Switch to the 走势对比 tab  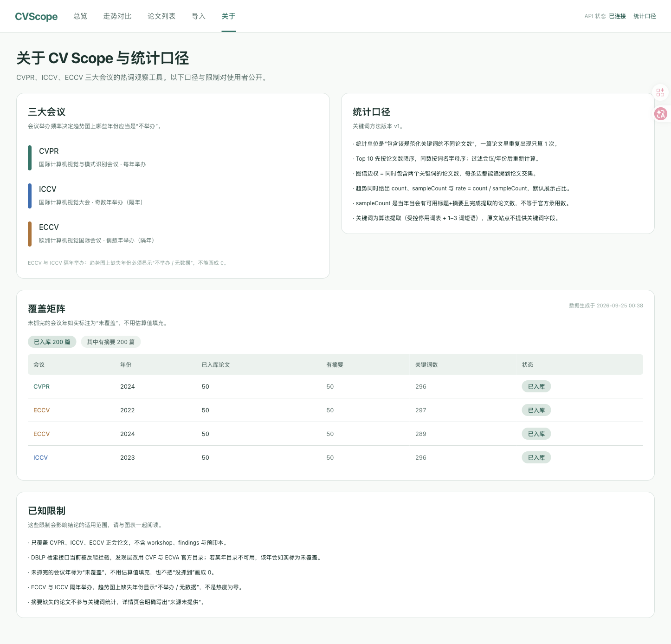117,16
